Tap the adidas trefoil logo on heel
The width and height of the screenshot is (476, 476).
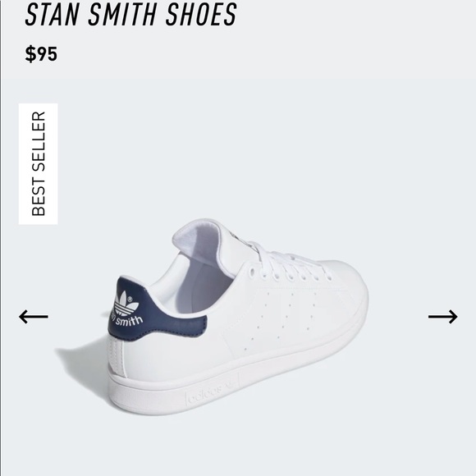click(x=126, y=303)
